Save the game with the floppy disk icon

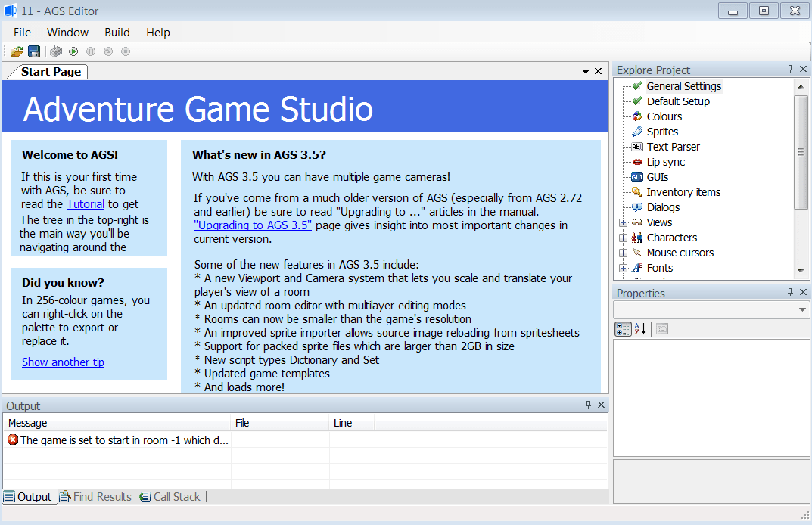(34, 51)
